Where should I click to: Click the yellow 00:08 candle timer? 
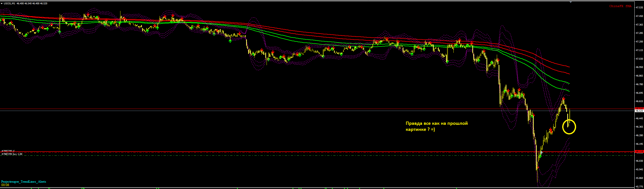(5, 185)
